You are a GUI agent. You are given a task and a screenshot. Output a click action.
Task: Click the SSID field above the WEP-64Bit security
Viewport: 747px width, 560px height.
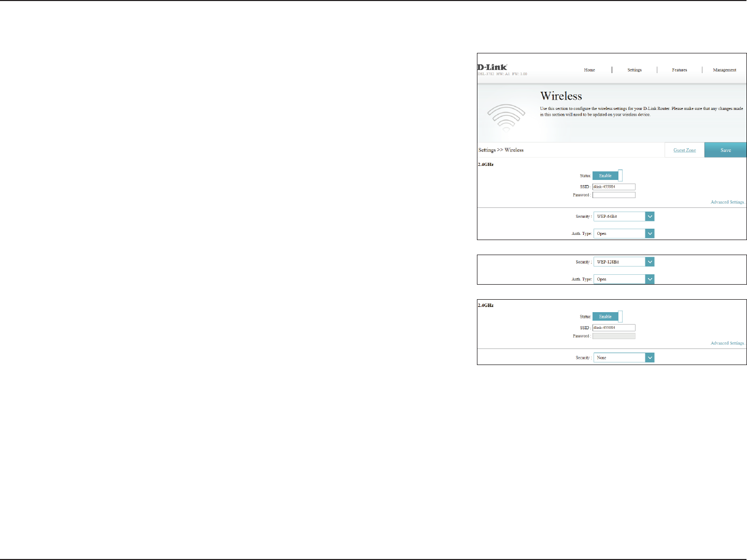click(614, 187)
